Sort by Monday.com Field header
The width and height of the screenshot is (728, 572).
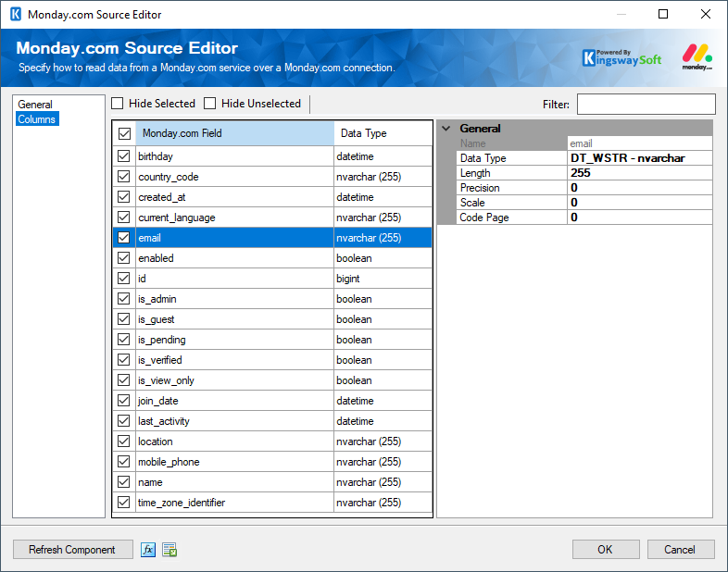[235, 133]
